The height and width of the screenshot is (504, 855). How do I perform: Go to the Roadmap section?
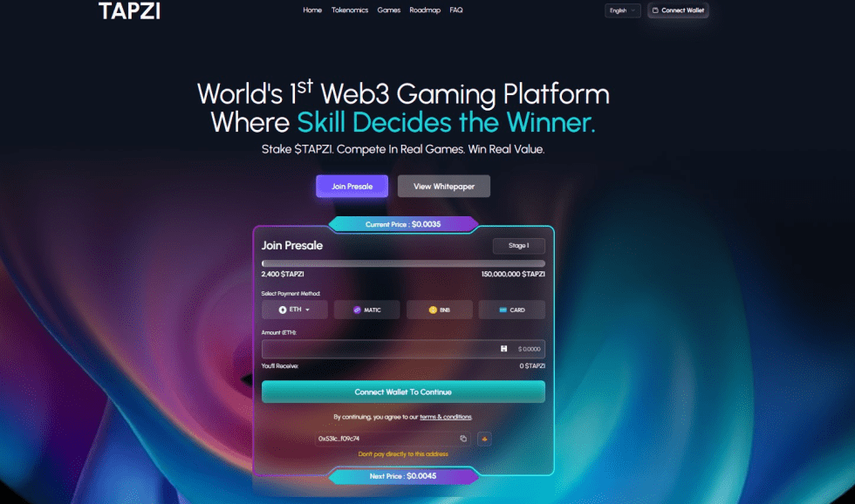click(425, 10)
